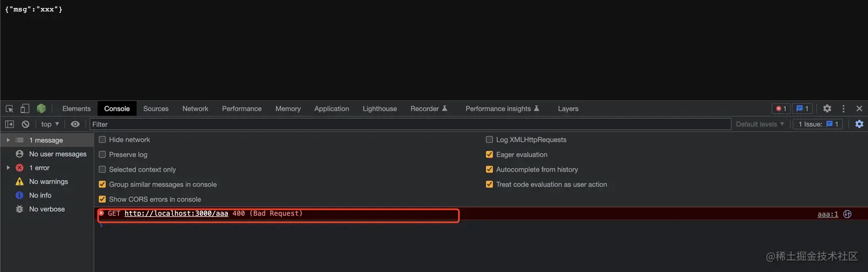The width and height of the screenshot is (868, 272).
Task: Click the blue issues count badge
Action: 803,108
